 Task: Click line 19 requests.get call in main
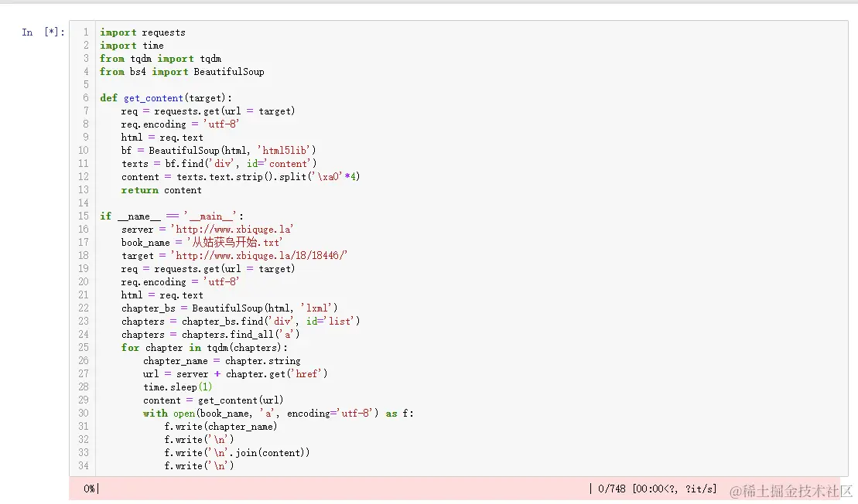point(208,268)
